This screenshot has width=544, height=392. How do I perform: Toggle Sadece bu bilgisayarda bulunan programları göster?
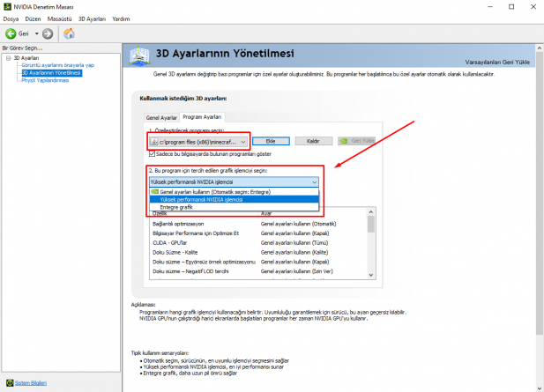[152, 154]
